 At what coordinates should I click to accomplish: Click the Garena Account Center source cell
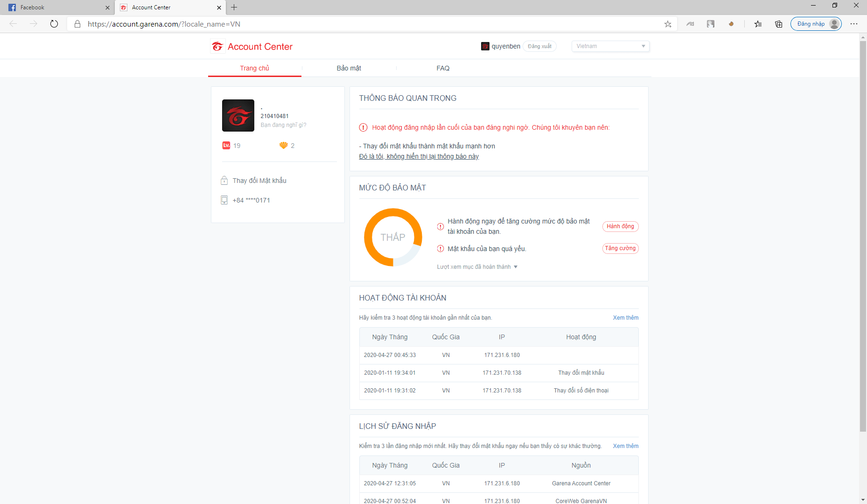coord(581,483)
